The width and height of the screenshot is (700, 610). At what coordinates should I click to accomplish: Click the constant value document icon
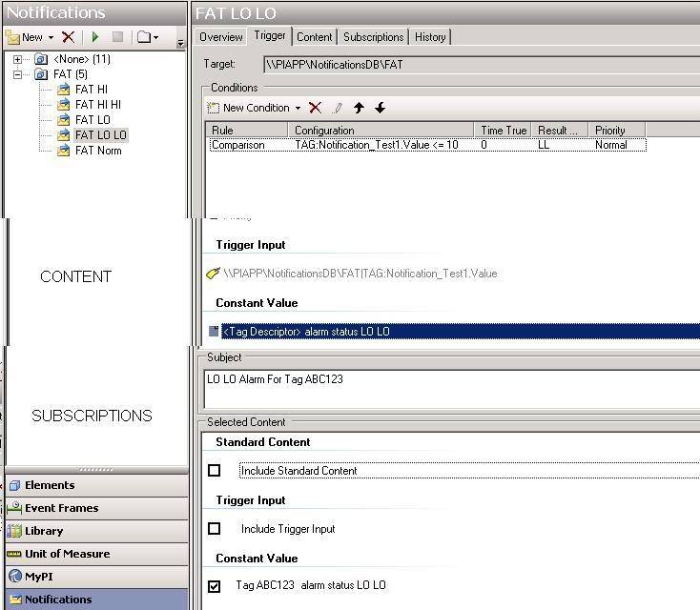coord(214,331)
